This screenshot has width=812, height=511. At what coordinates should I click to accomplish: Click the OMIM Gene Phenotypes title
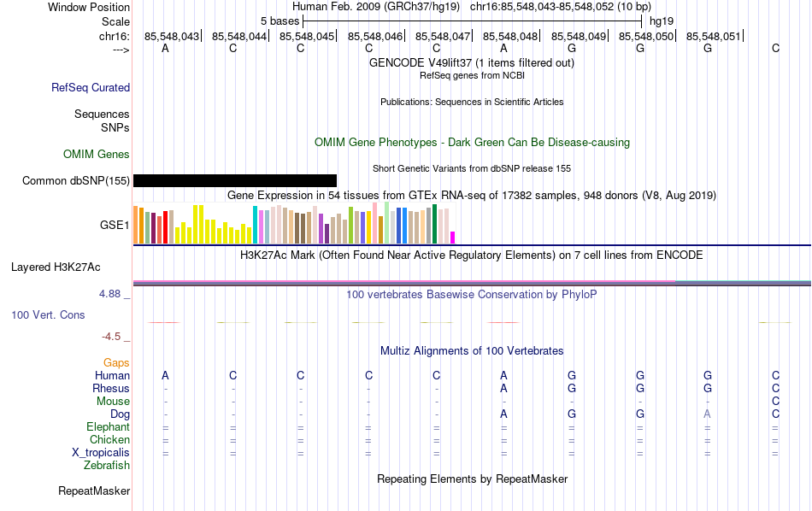[473, 143]
